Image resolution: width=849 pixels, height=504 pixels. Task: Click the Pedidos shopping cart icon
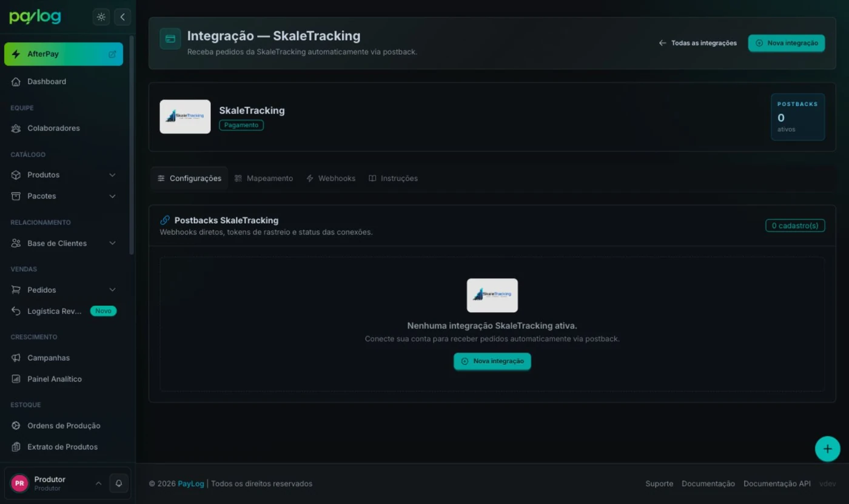16,290
